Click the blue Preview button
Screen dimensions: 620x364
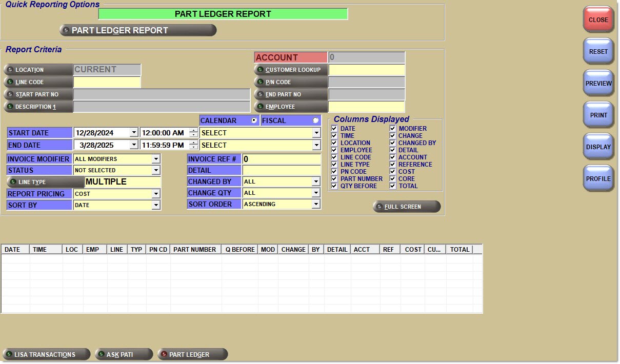click(598, 83)
